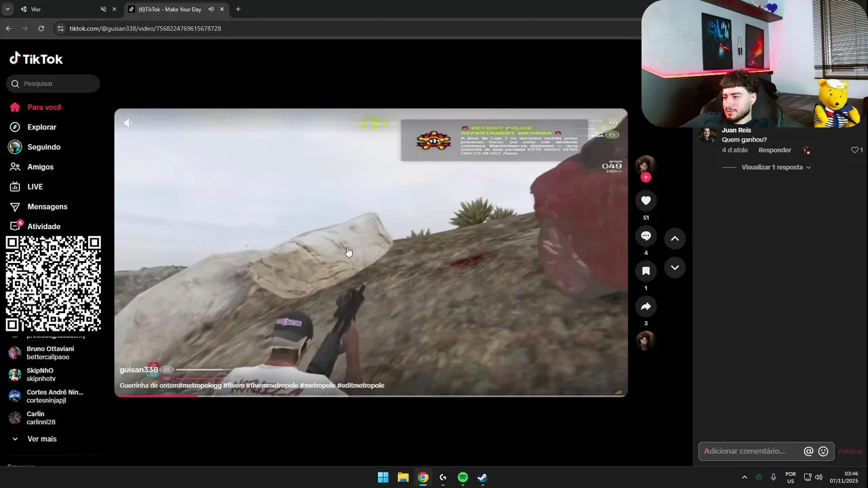The width and height of the screenshot is (868, 488).
Task: Like Juan Reis's comment heart
Action: [854, 150]
